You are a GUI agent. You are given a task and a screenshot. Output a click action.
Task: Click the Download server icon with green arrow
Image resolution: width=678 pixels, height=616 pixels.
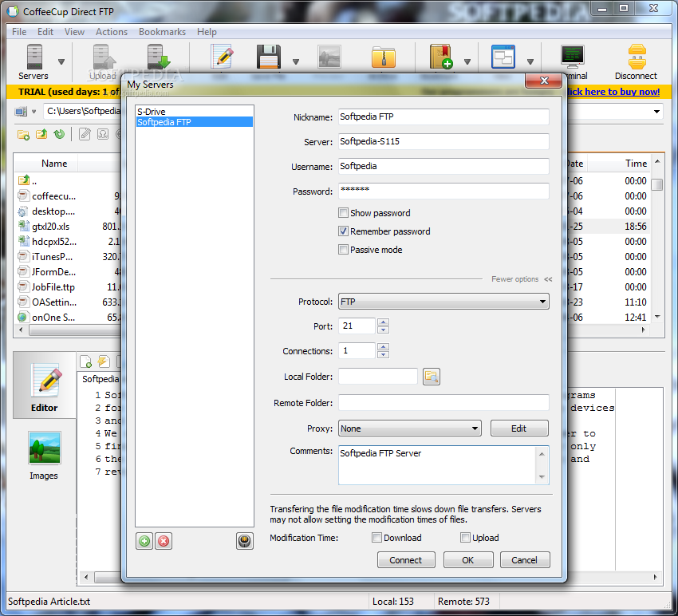tap(158, 57)
